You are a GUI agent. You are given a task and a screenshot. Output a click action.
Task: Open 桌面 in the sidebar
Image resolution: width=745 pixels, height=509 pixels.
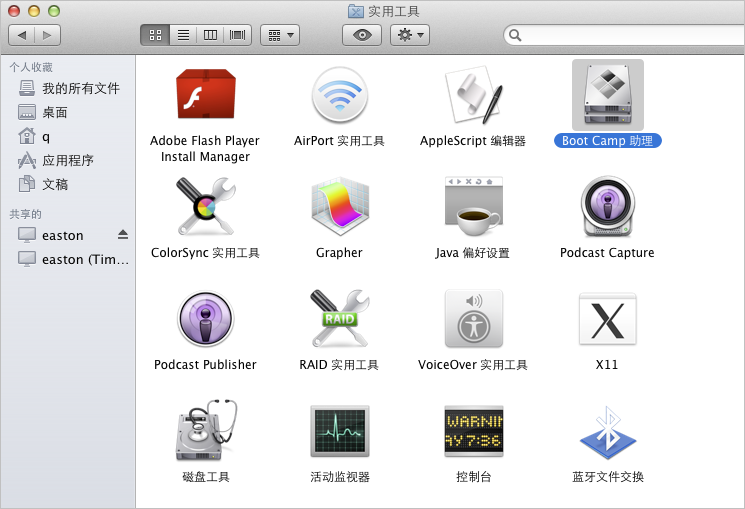(68, 113)
